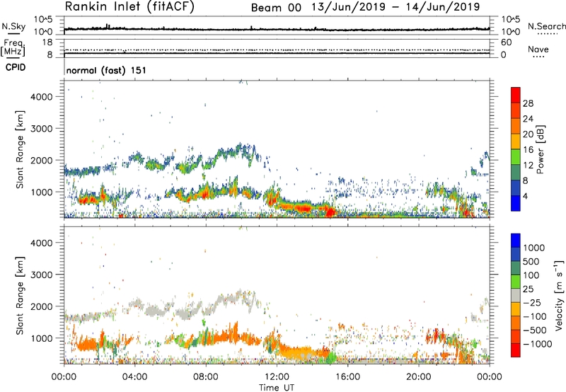Click the '60' tick on the Nave axis

506,42
